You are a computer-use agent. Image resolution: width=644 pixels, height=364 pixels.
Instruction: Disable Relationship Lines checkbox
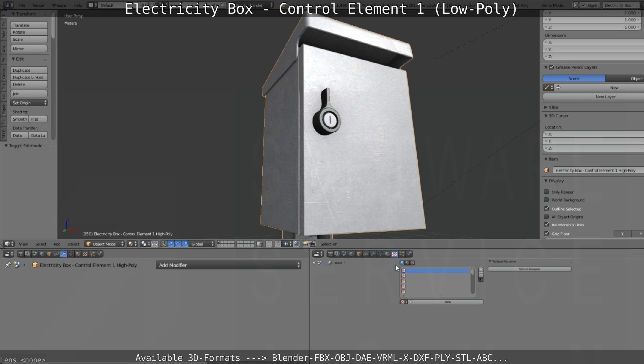coord(546,225)
